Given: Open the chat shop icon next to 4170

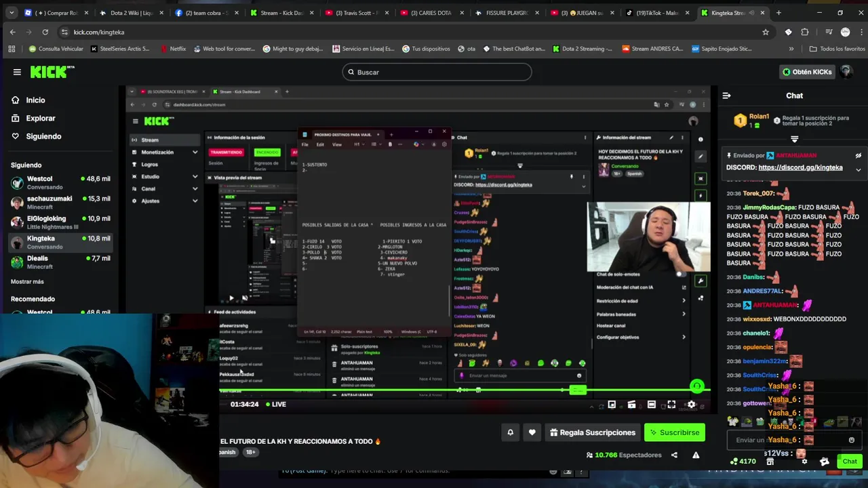Looking at the screenshot, I should point(770,462).
